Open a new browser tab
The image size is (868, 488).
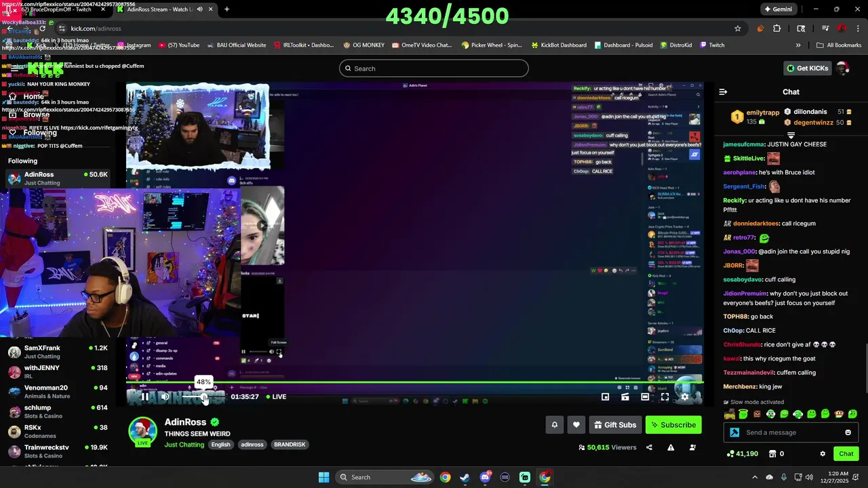coord(226,9)
